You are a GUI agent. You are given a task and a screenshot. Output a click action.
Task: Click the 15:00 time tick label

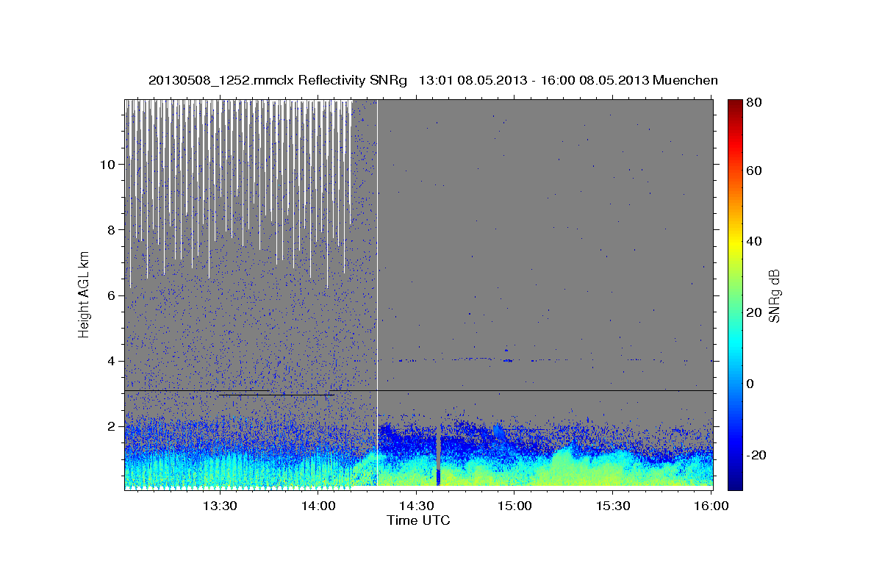coord(515,506)
